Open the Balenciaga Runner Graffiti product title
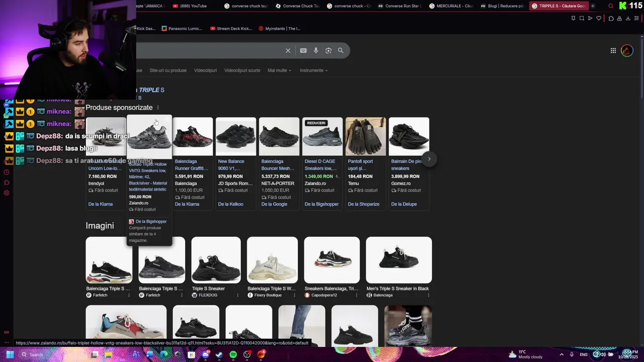 [x=191, y=165]
